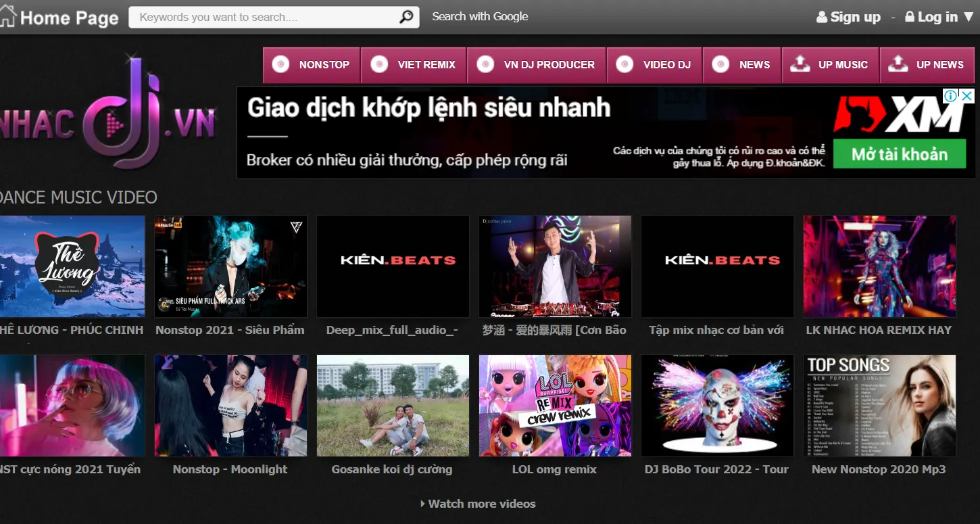Open the Deep_mix_full_audio Kiên.Beats thumbnail
This screenshot has height=524, width=980.
coord(393,266)
